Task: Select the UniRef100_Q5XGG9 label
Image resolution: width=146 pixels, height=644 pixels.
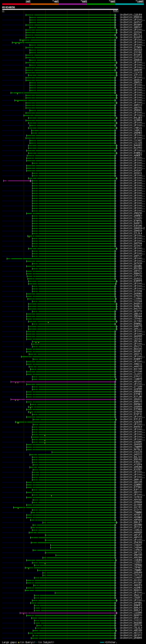Action: 131,50
